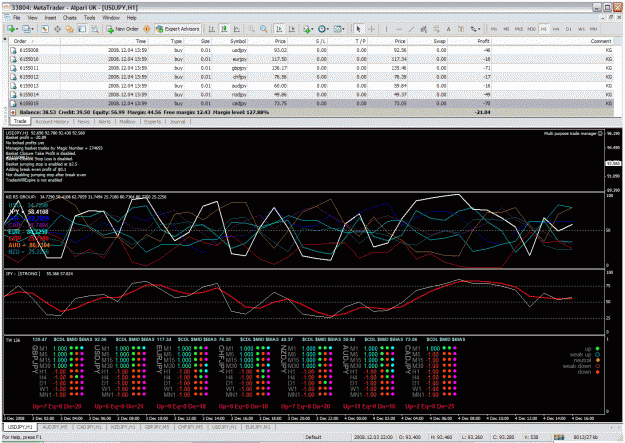Open the Indicators list dropdown
The width and height of the screenshot is (625, 443).
pyautogui.click(x=308, y=29)
